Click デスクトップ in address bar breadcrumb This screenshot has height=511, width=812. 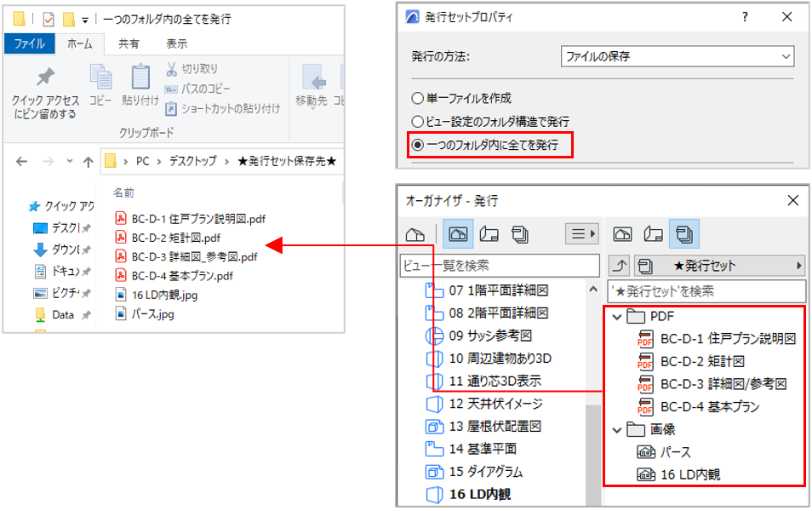tap(192, 161)
